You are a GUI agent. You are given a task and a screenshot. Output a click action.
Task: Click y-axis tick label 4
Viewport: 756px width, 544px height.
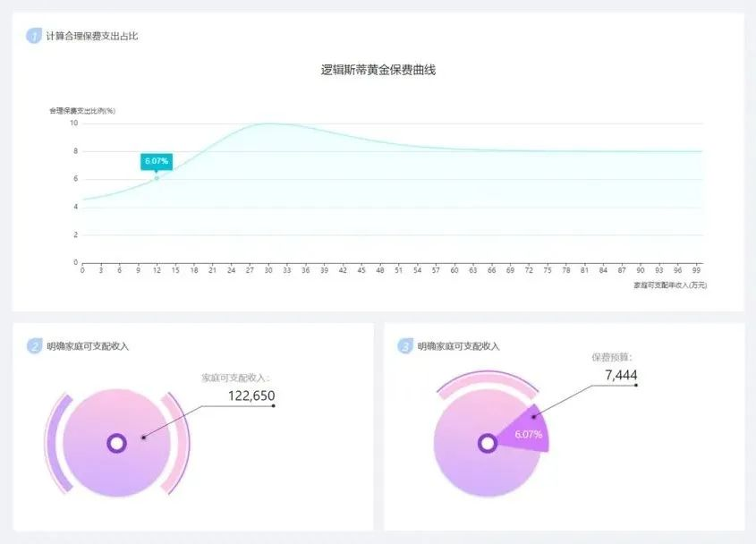click(x=75, y=207)
